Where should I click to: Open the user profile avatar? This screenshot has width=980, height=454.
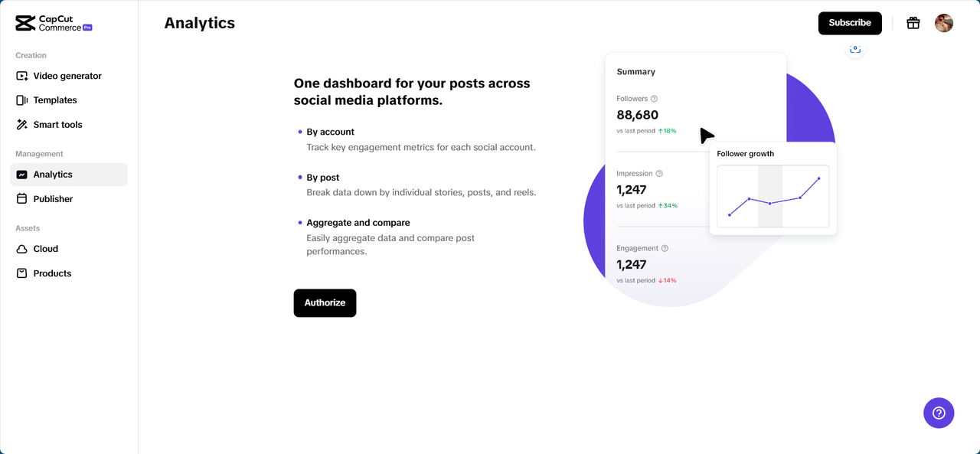[944, 23]
